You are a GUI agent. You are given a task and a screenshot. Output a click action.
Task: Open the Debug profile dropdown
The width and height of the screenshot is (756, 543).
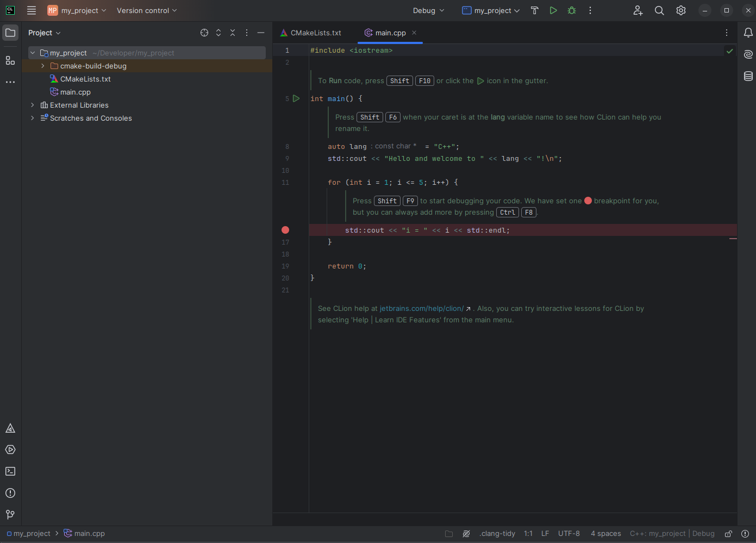[x=429, y=10]
